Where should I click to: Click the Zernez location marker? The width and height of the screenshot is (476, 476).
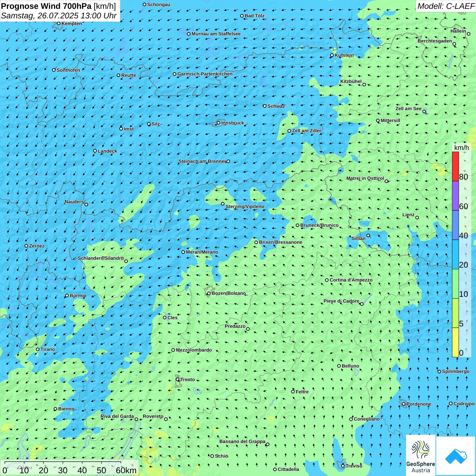[x=26, y=246]
